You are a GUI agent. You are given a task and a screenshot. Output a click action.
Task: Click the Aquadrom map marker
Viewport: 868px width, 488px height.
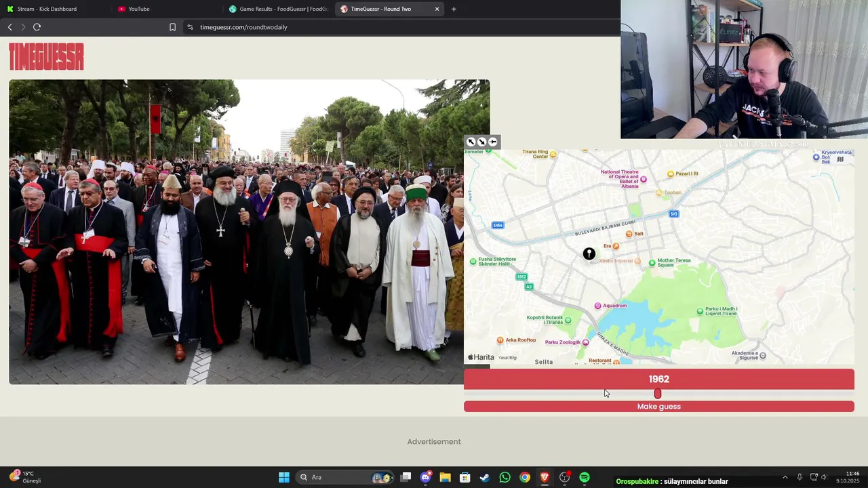[x=597, y=306]
